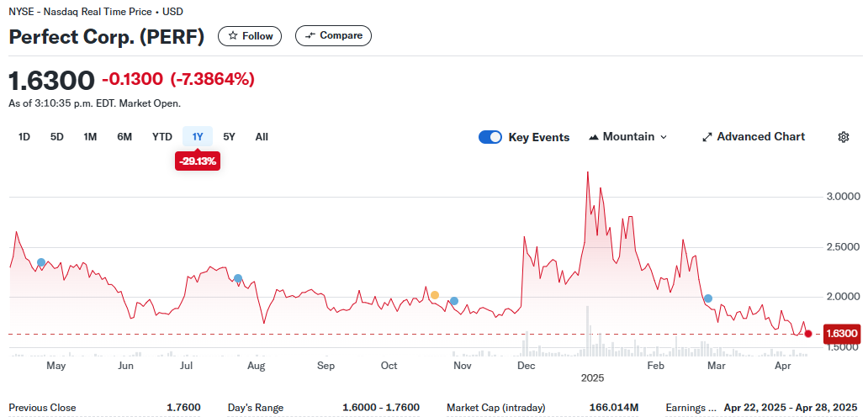Click the Previous Close value 1.7600
This screenshot has width=868, height=417.
pos(184,408)
